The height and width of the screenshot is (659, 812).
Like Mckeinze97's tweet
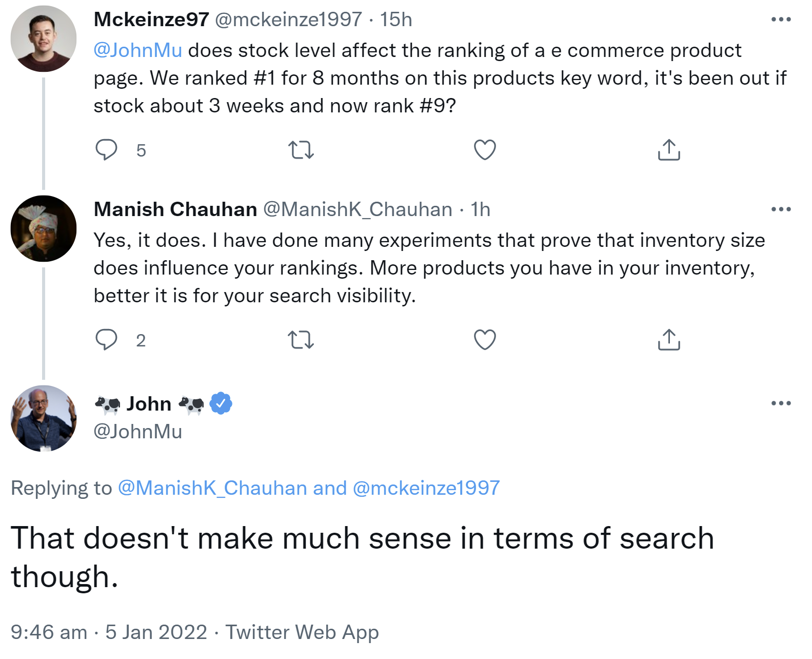coord(484,150)
